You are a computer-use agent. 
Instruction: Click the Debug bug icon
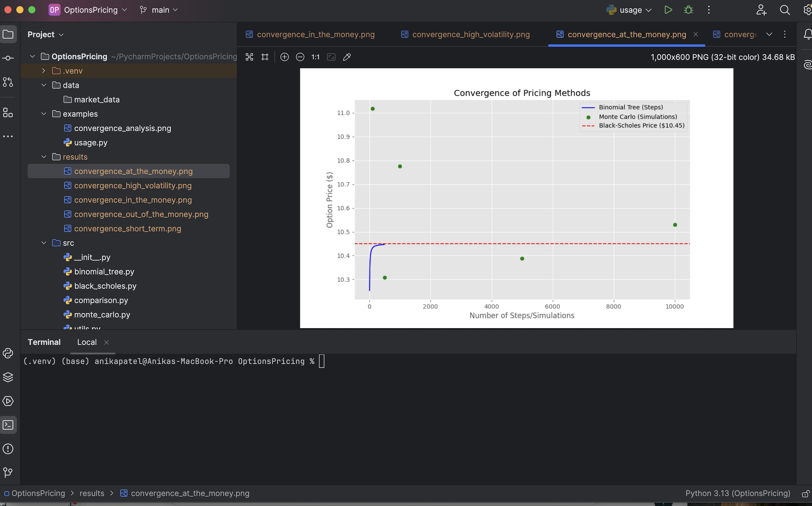coord(688,10)
